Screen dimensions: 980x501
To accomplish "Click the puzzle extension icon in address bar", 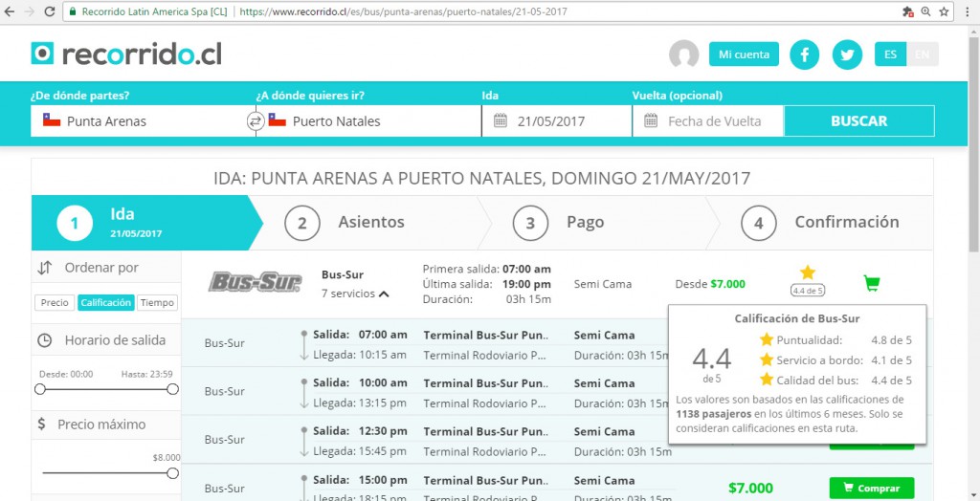I will pos(908,11).
